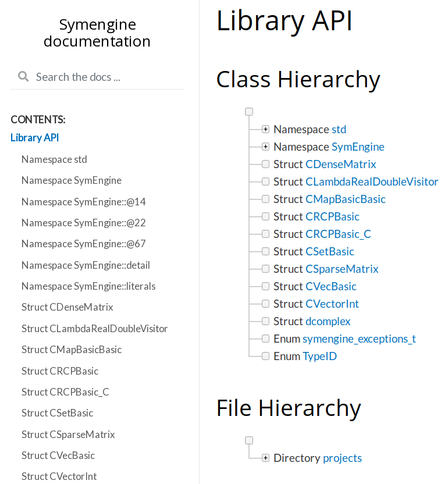Click tree box beside Struct CRCPBasic_C
448x484 pixels.
pyautogui.click(x=265, y=234)
